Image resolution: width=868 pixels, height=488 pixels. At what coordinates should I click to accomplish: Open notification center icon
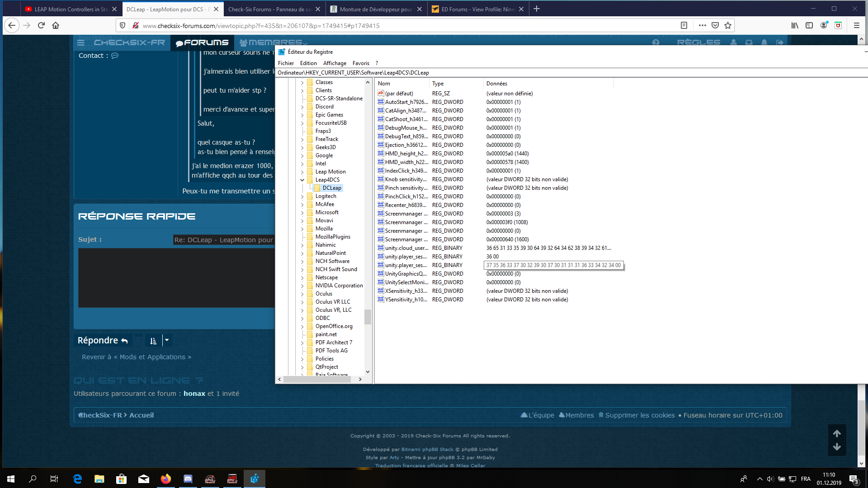(x=854, y=479)
